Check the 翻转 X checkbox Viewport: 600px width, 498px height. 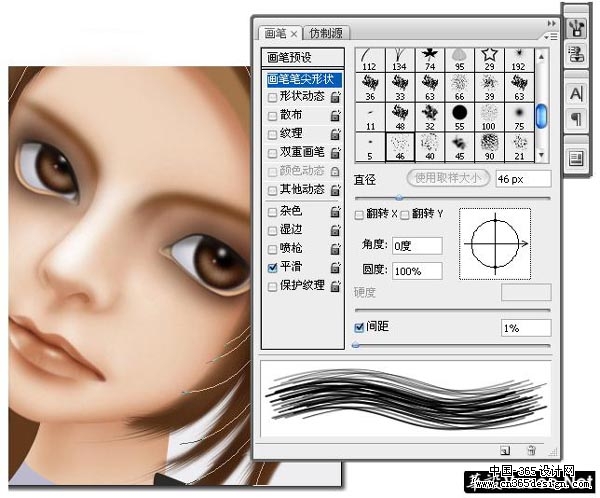359,215
